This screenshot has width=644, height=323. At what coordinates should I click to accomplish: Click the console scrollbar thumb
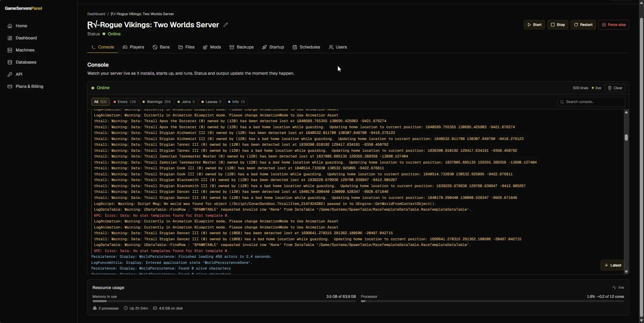pos(626,137)
